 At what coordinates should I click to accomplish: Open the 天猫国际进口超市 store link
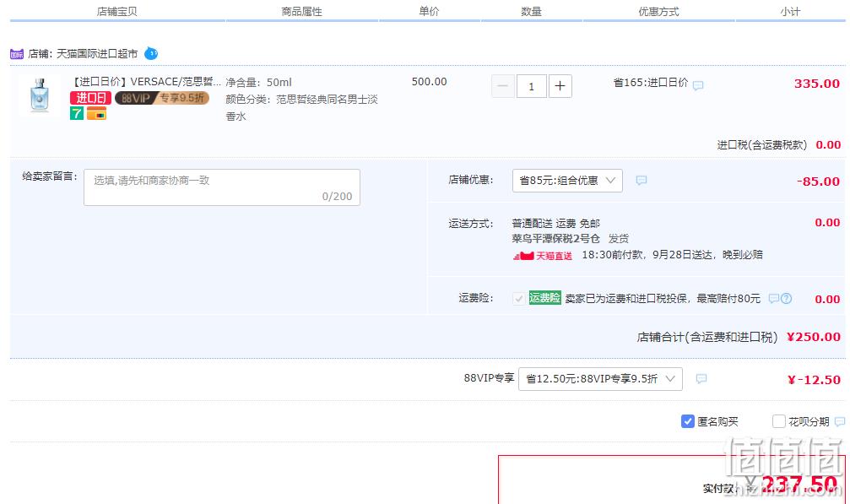97,54
